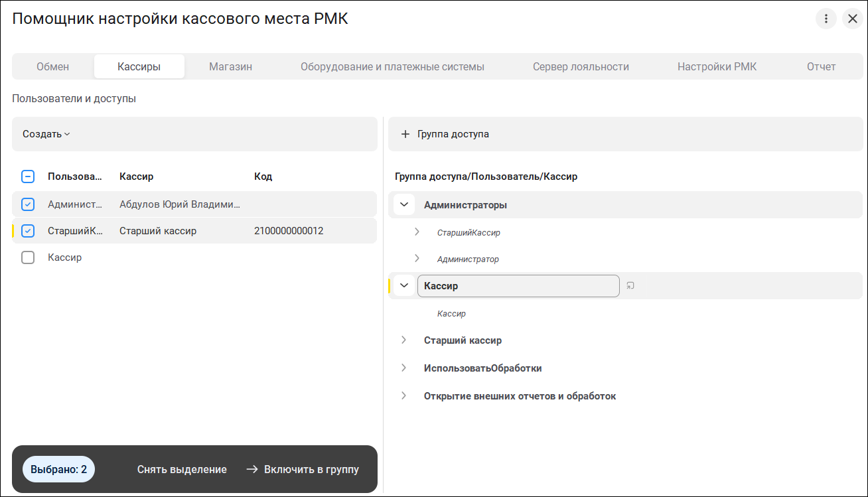
Task: Click the plus icon for Группа доступа
Action: click(405, 134)
